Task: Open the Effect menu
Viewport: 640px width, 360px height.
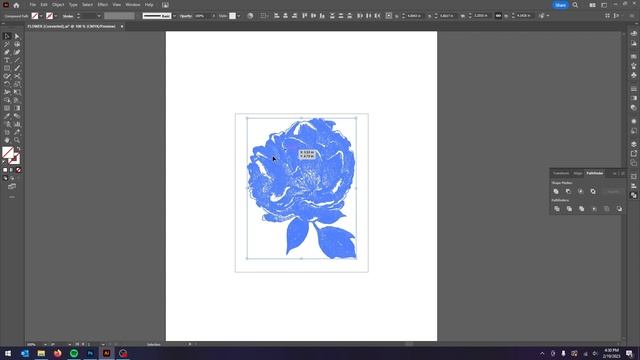Action: point(102,5)
